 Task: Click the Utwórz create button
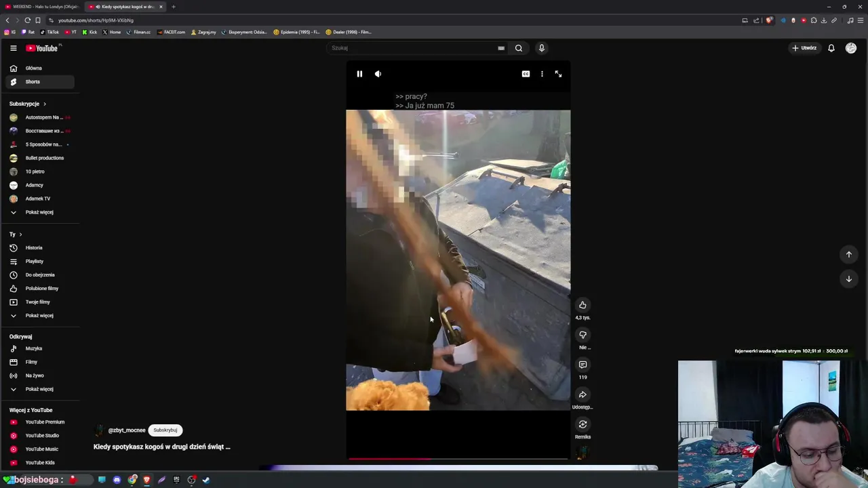pyautogui.click(x=804, y=48)
